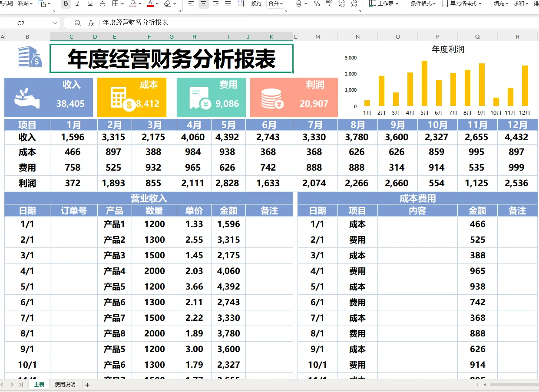Viewport: 539px width, 392px height.
Task: Open the 合并 merge dropdown
Action: (276, 3)
